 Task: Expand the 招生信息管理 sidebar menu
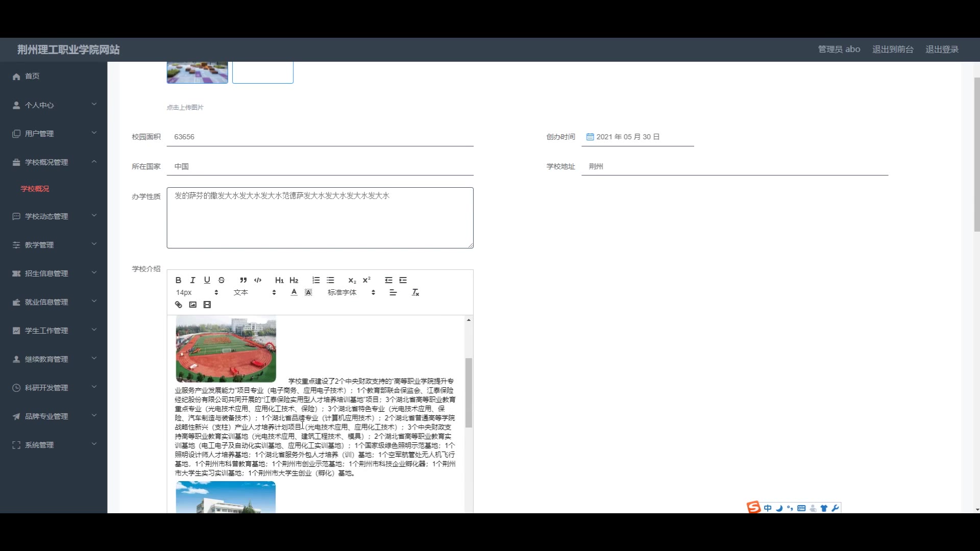pos(54,273)
